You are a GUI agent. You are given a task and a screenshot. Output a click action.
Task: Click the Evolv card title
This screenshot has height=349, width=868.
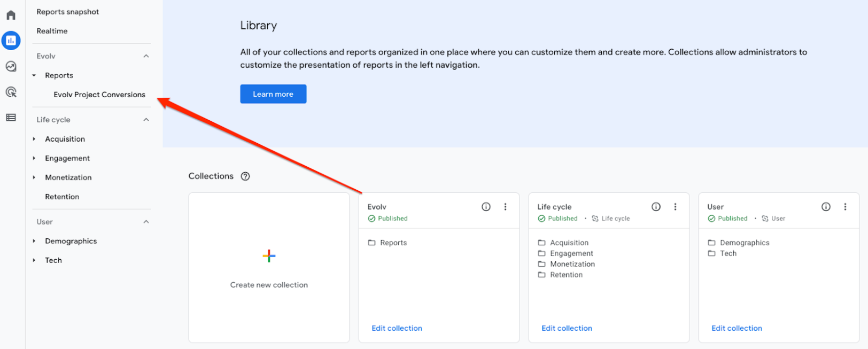377,207
